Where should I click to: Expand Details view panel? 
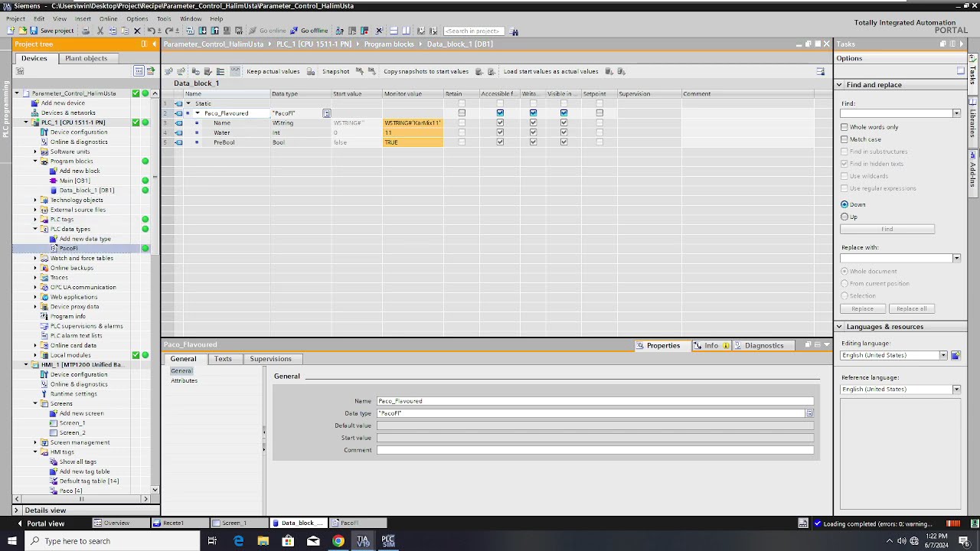click(x=16, y=510)
